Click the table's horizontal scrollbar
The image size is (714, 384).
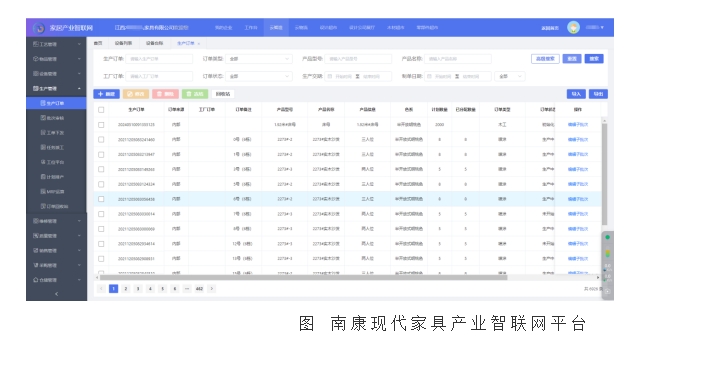(303, 277)
